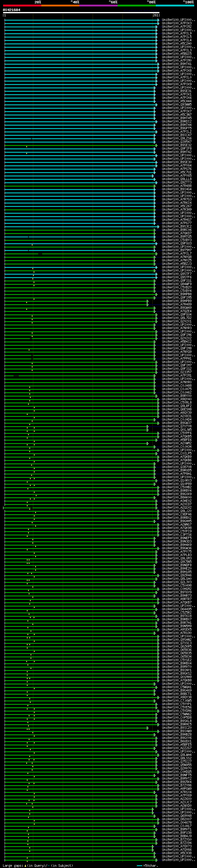Select the UniRef100_B8AK00 label
Viewport: 197px width, 868px height.
point(177,497)
